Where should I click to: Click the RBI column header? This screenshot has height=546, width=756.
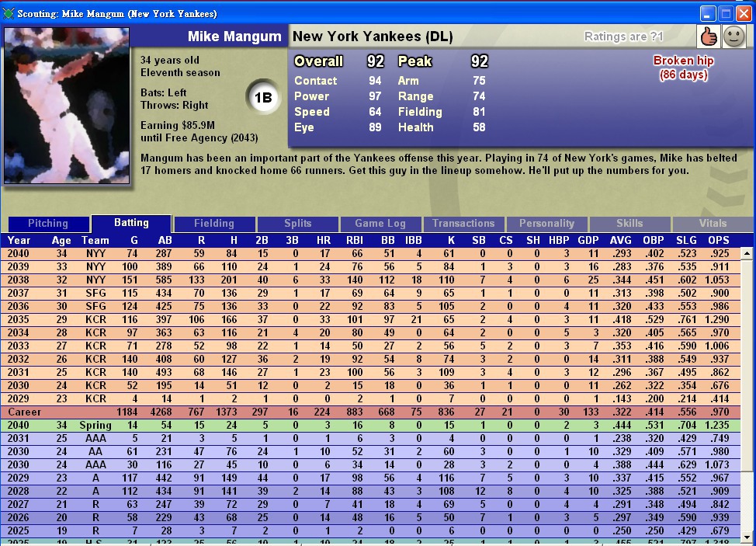point(355,240)
